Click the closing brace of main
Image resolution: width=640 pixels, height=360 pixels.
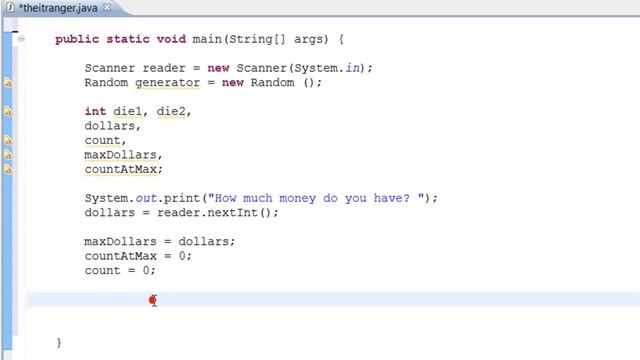[59, 342]
